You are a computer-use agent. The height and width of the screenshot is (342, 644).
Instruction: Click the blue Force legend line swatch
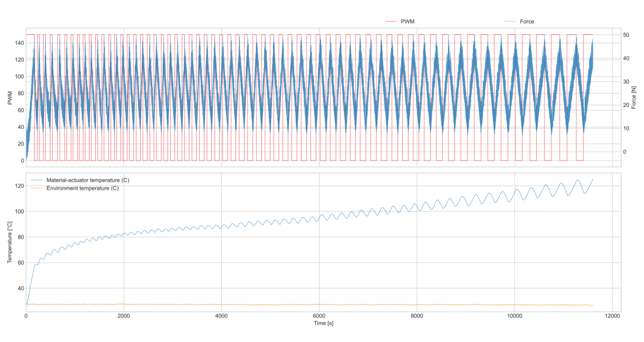[510, 21]
